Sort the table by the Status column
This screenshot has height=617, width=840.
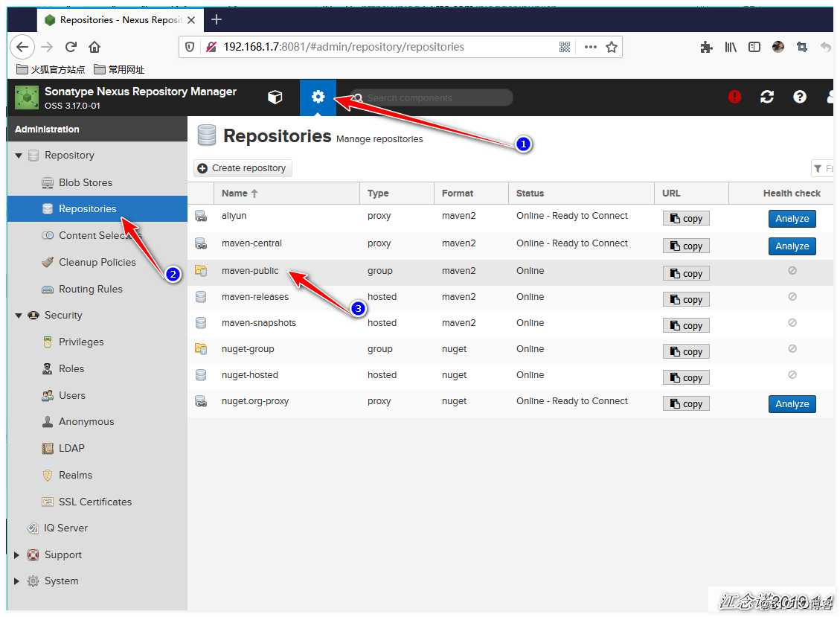tap(581, 194)
